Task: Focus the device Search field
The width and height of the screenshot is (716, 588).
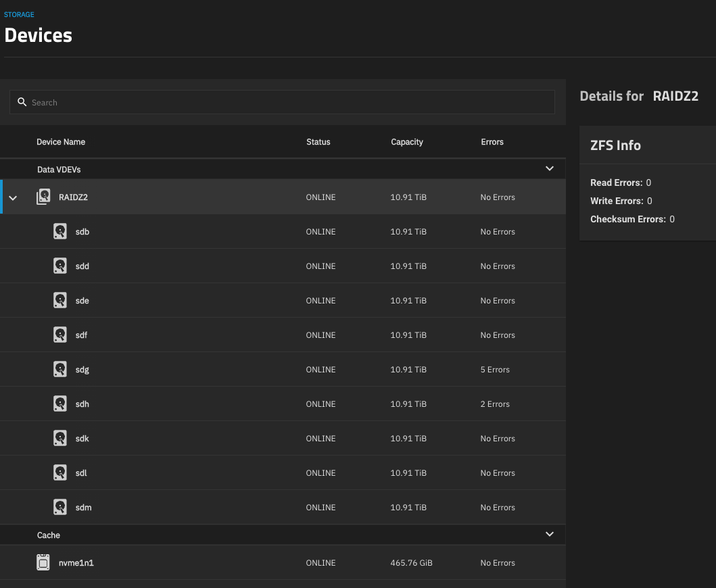Action: point(282,102)
